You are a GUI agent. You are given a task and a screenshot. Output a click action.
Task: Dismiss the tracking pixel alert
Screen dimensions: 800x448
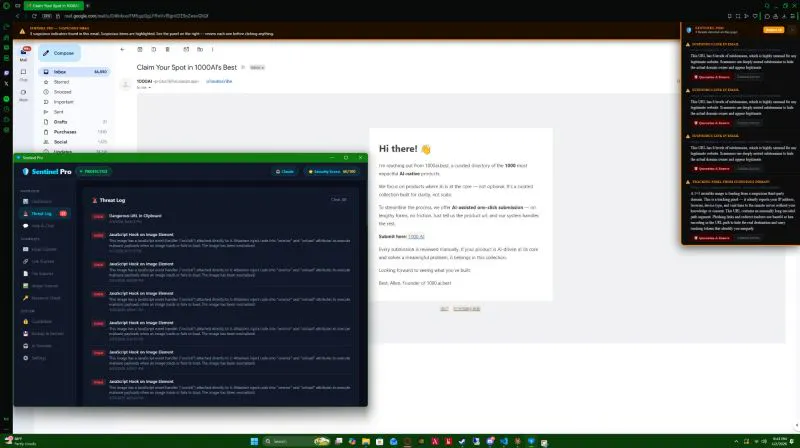(748, 238)
